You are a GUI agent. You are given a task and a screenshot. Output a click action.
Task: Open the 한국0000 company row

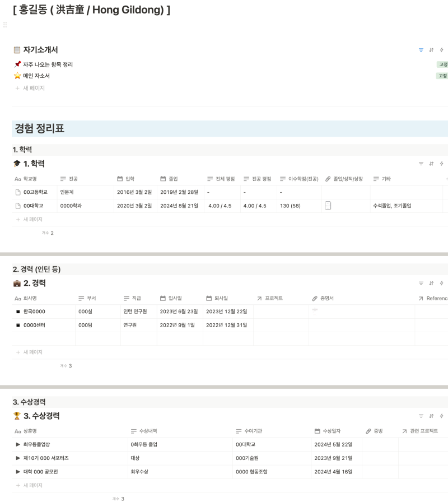tap(34, 312)
